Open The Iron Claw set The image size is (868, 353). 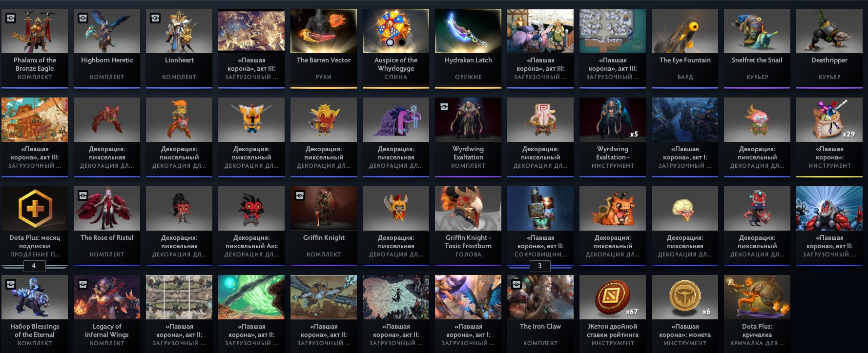tap(540, 313)
